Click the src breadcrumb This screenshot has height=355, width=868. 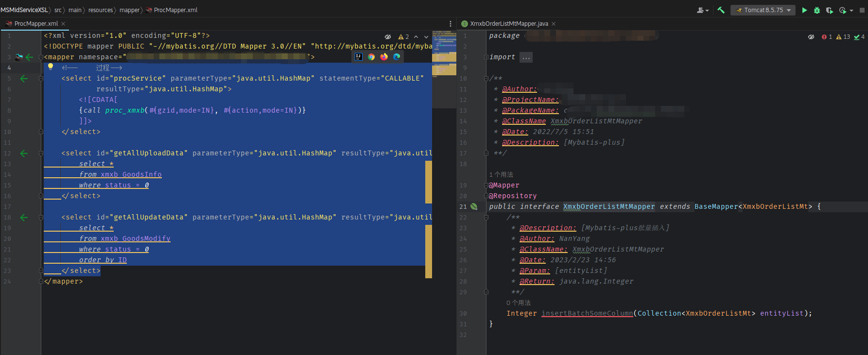[58, 10]
